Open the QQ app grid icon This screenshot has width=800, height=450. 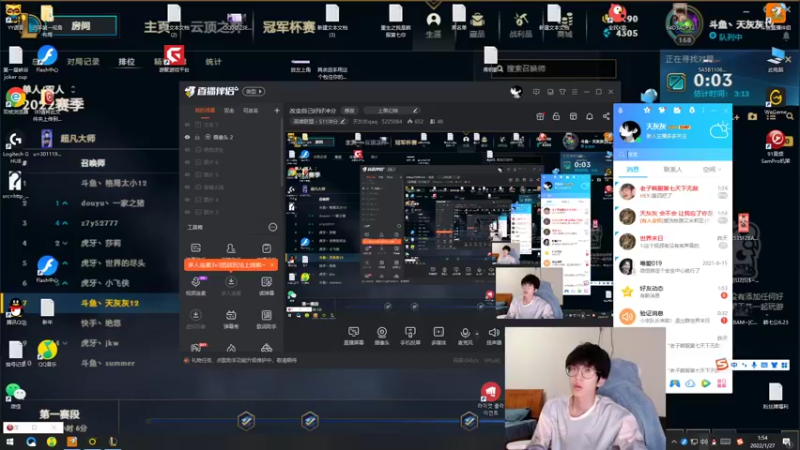(x=722, y=383)
